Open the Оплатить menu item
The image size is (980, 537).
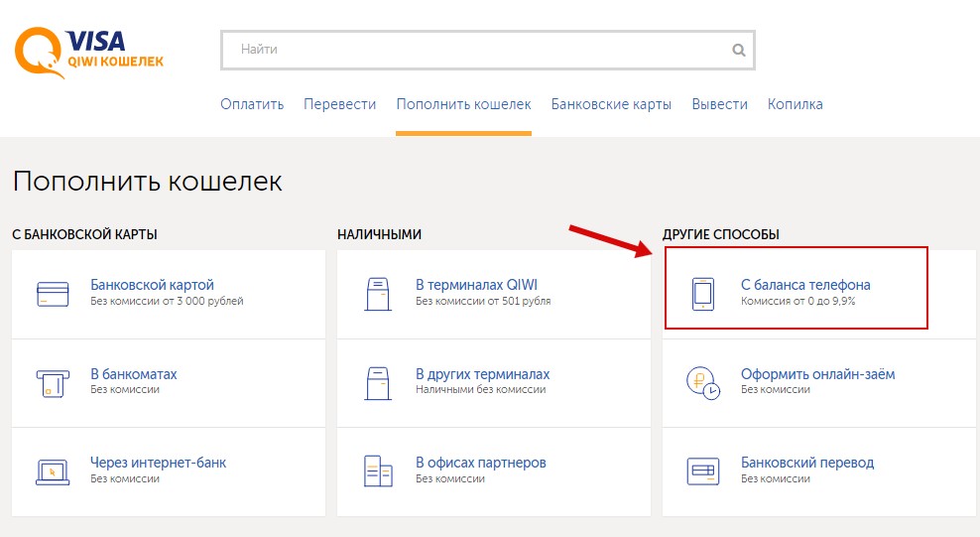252,104
